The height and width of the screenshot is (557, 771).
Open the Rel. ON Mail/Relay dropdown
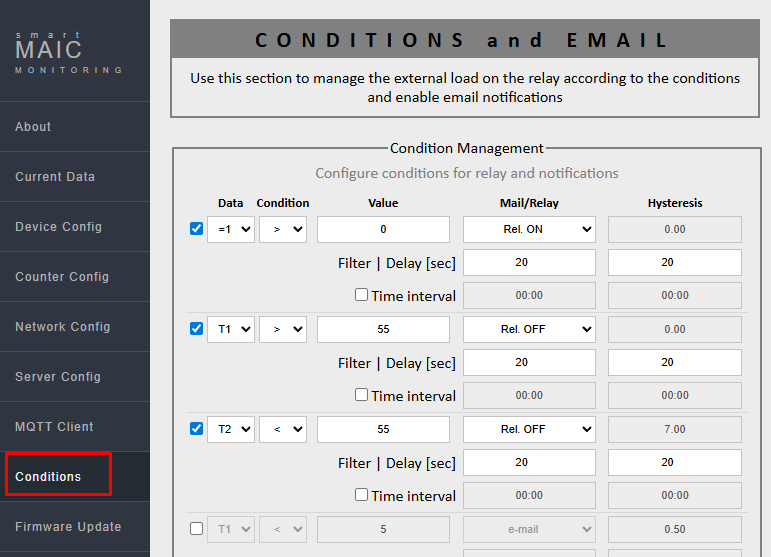(529, 229)
